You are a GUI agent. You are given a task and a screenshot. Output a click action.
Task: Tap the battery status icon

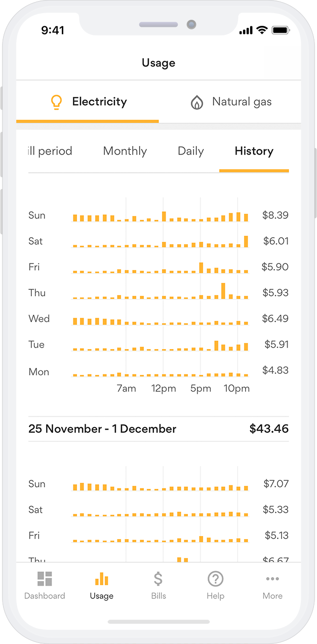280,30
